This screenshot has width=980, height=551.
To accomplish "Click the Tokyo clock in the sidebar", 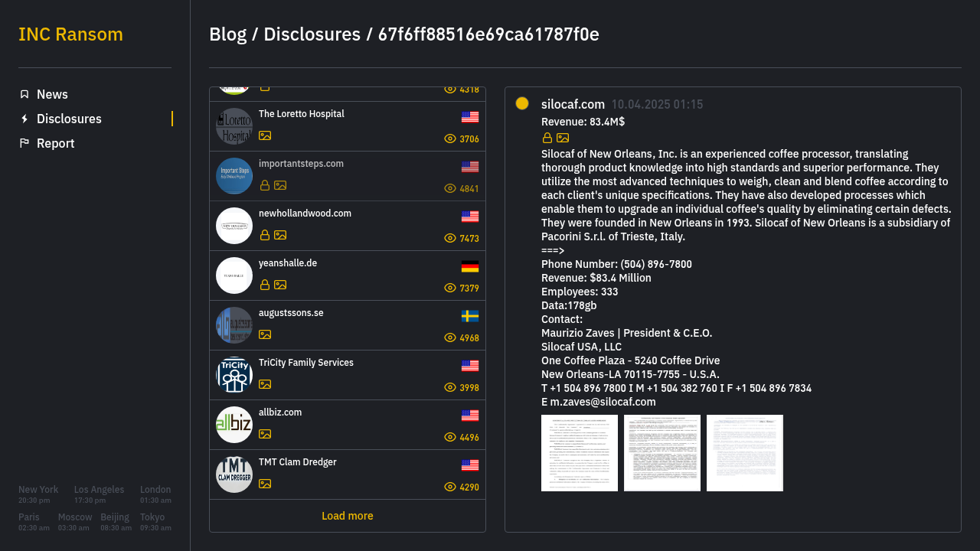I will click(x=155, y=522).
